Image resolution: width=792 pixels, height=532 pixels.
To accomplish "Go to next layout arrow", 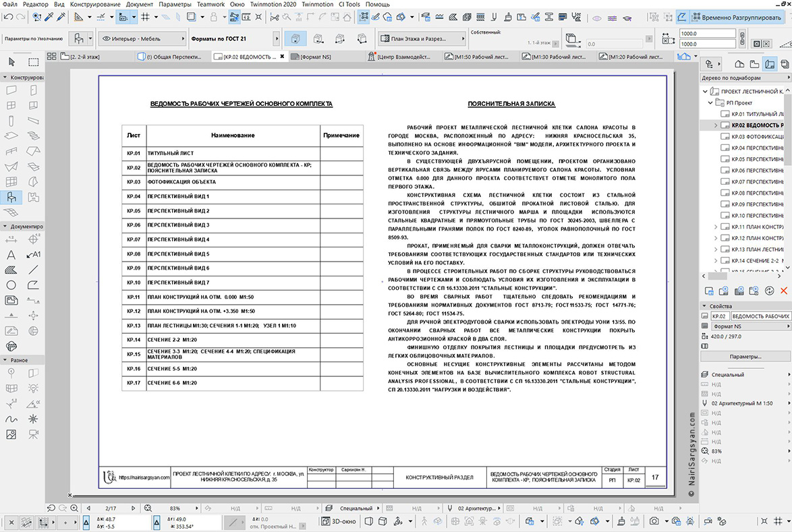I will 134,508.
